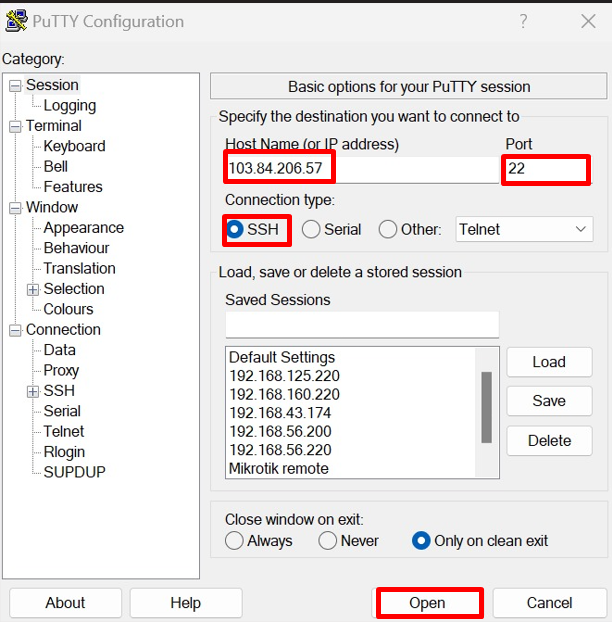Open the Bell settings category

56,167
